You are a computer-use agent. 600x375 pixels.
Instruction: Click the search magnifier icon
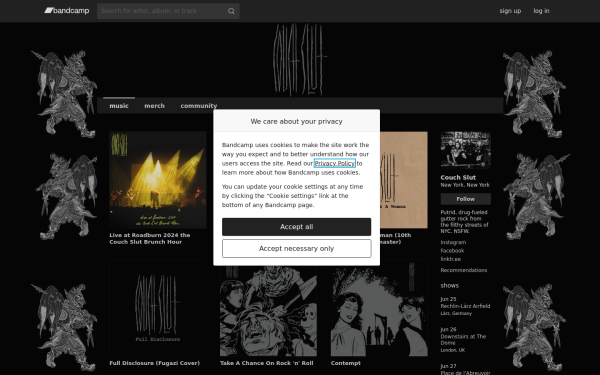pyautogui.click(x=231, y=11)
